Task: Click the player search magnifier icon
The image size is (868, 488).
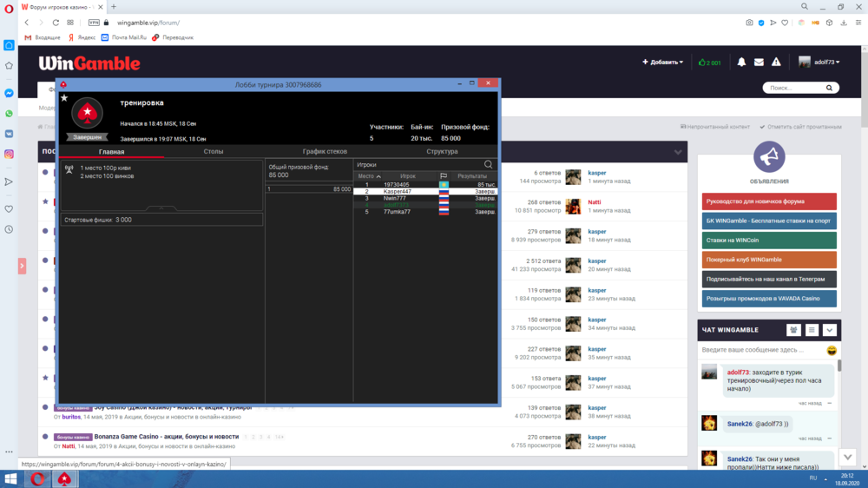Action: click(x=489, y=164)
